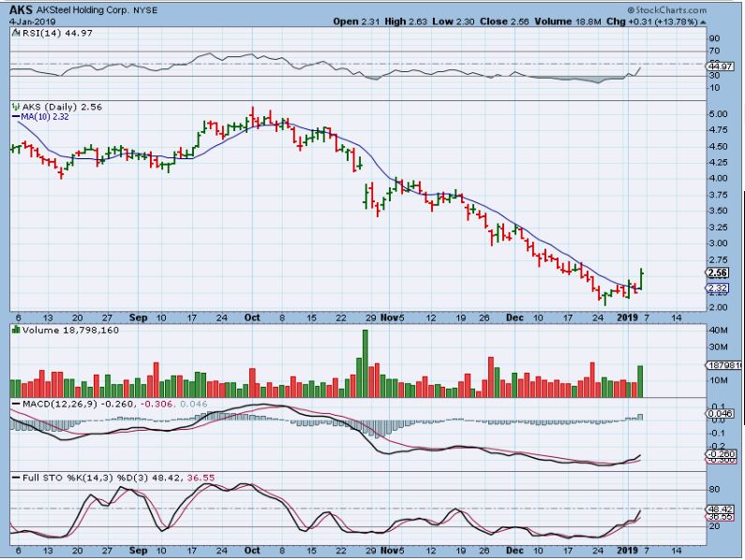Click the green Volume legend icon
This screenshot has width=745, height=560.
(x=16, y=330)
